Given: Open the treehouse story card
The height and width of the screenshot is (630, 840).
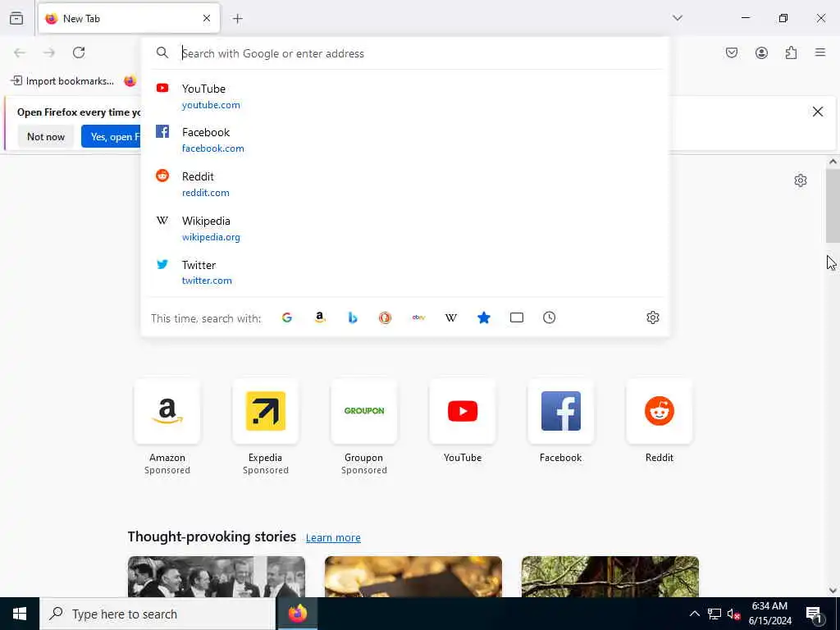Looking at the screenshot, I should [610, 577].
